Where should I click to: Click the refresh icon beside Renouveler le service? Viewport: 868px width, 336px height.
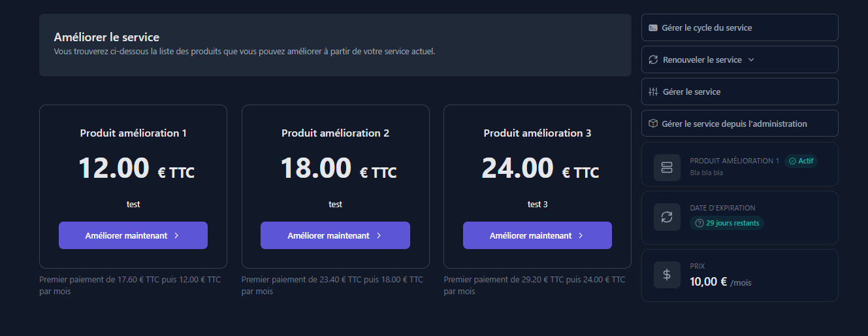tap(653, 60)
